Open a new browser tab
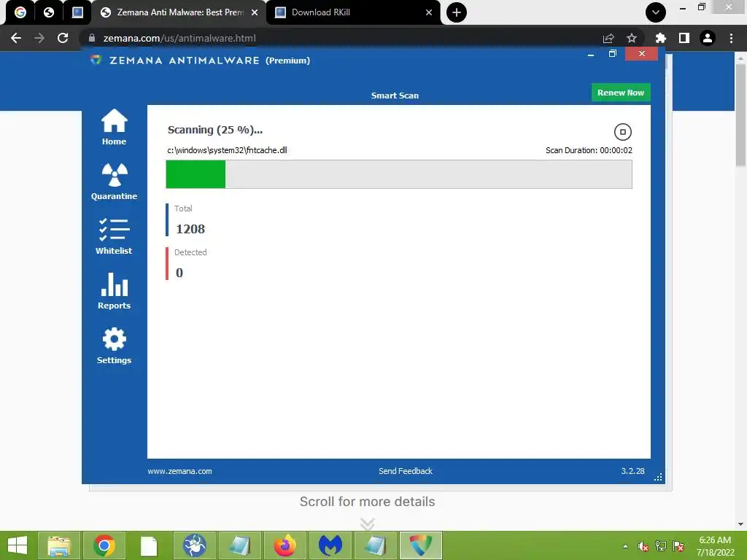The width and height of the screenshot is (747, 560). pos(457,12)
